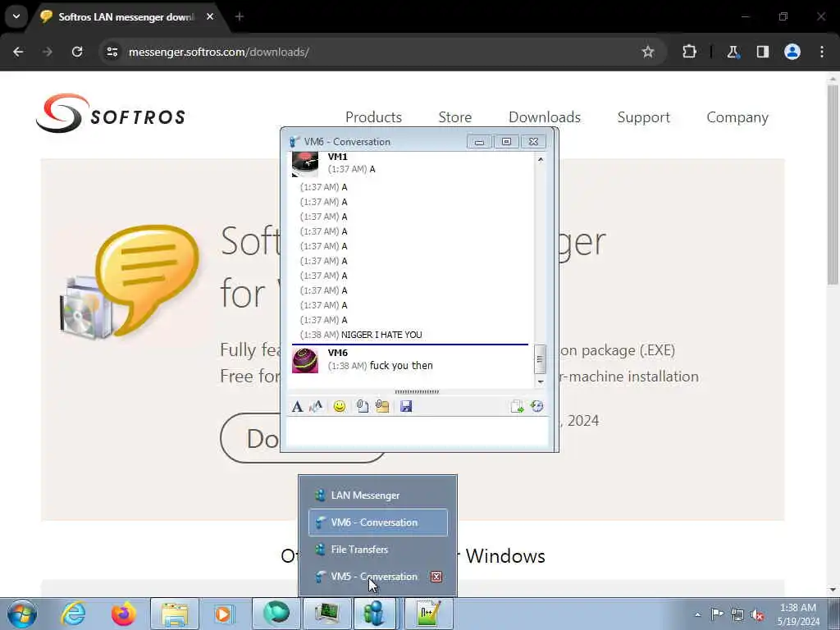Launch Firefox from the taskbar
The width and height of the screenshot is (840, 630).
124,614
